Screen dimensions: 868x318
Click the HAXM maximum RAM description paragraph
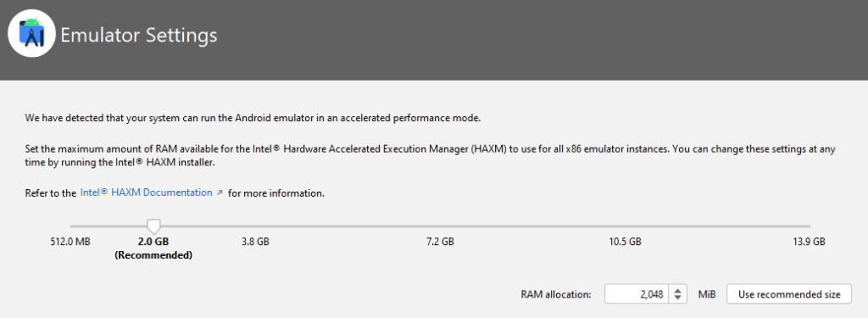pos(430,156)
